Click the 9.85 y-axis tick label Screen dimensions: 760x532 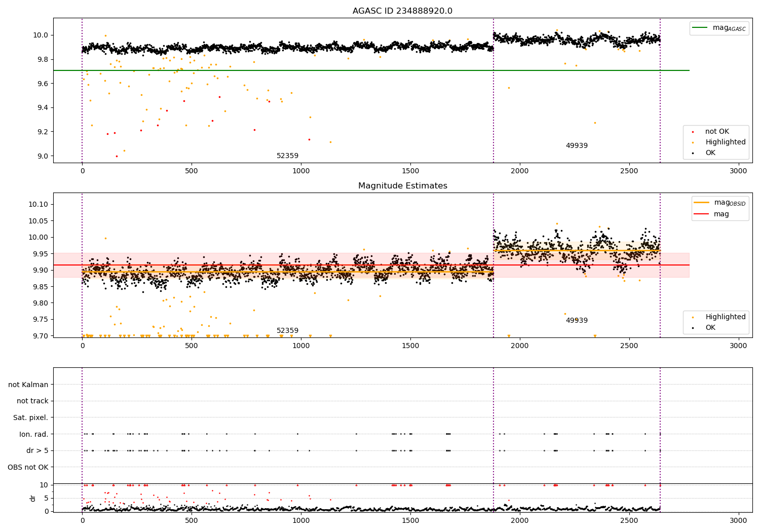pos(41,287)
